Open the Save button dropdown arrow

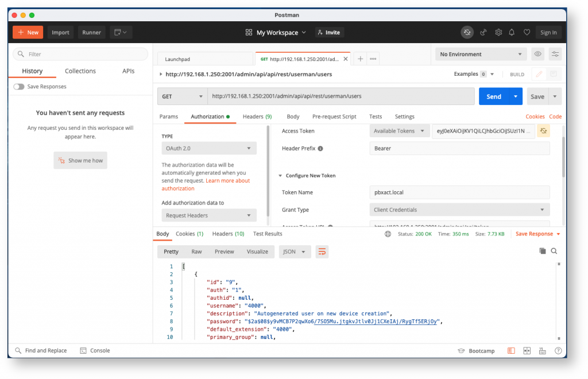(555, 96)
